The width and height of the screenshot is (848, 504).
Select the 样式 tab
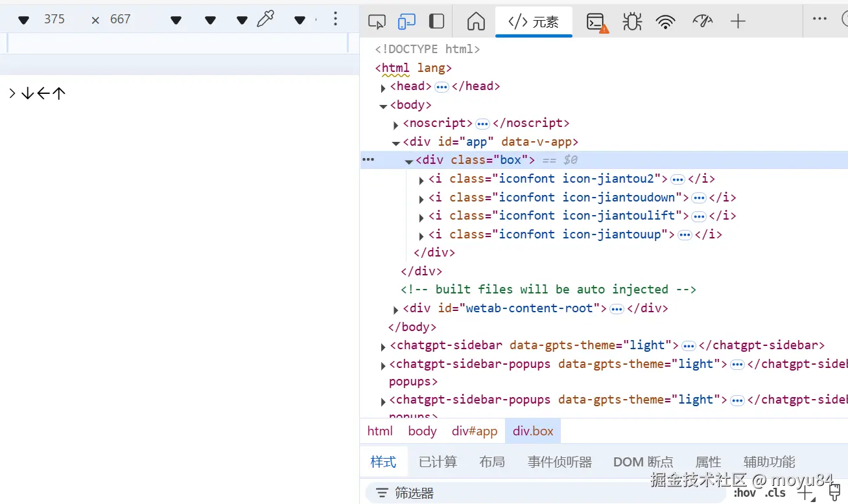coord(383,462)
